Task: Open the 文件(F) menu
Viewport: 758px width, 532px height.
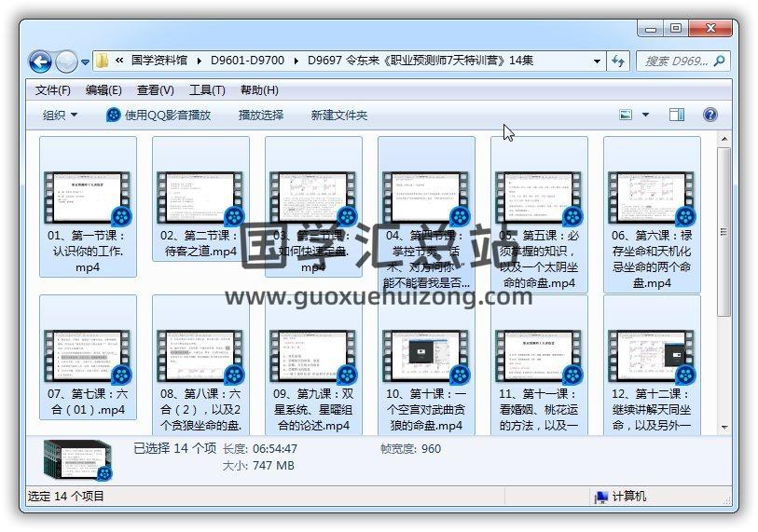Action: [x=53, y=89]
